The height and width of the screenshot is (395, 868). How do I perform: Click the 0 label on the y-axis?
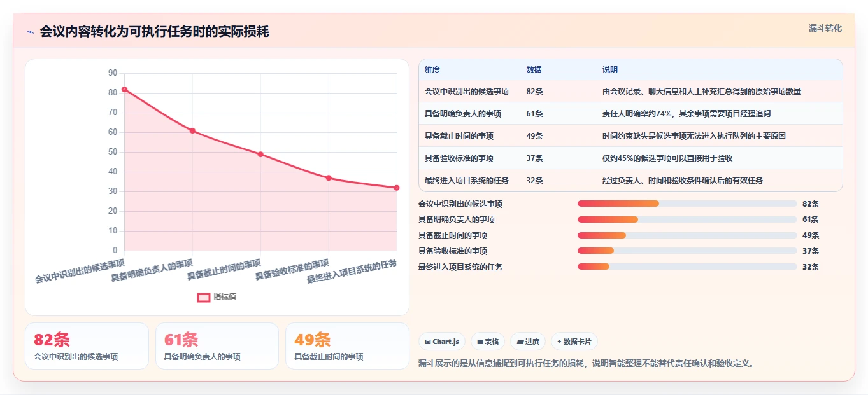click(x=115, y=251)
